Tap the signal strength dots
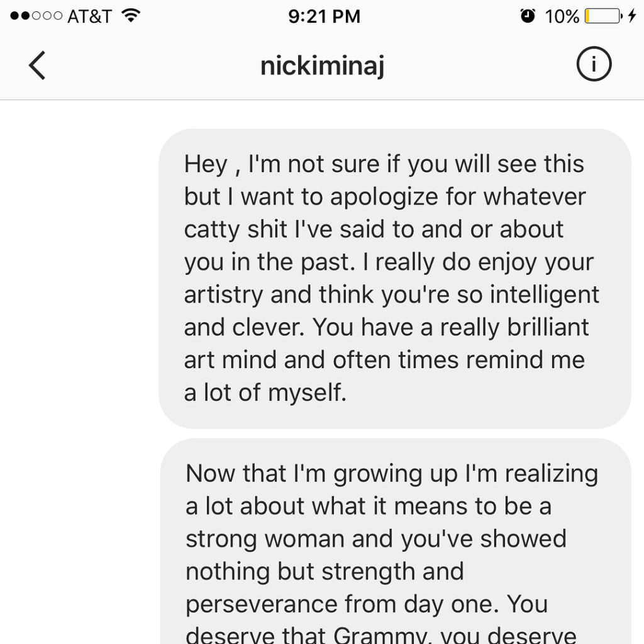The height and width of the screenshot is (644, 644). click(x=36, y=16)
